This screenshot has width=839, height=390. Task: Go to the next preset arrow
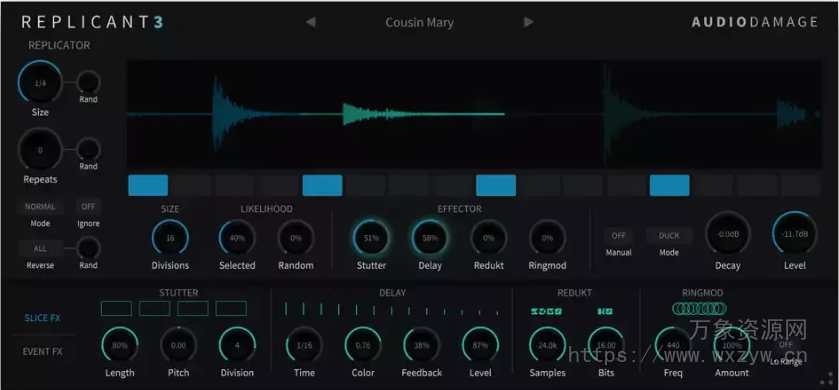point(529,22)
